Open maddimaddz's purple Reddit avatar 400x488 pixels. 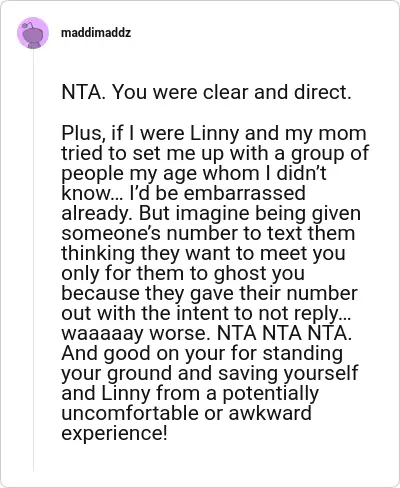[x=33, y=33]
